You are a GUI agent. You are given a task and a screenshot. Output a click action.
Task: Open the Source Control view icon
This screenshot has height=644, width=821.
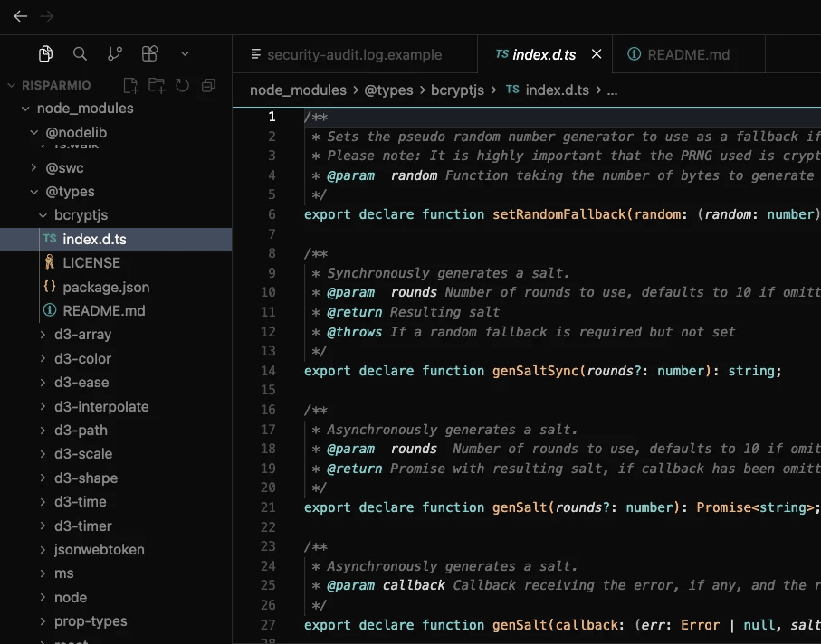click(x=115, y=54)
